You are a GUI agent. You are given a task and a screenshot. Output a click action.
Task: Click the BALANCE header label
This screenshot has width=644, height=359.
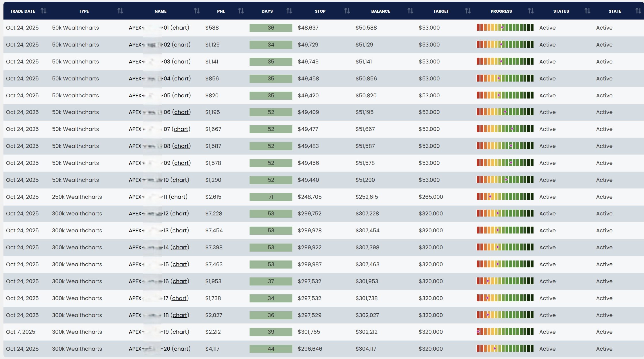(380, 11)
